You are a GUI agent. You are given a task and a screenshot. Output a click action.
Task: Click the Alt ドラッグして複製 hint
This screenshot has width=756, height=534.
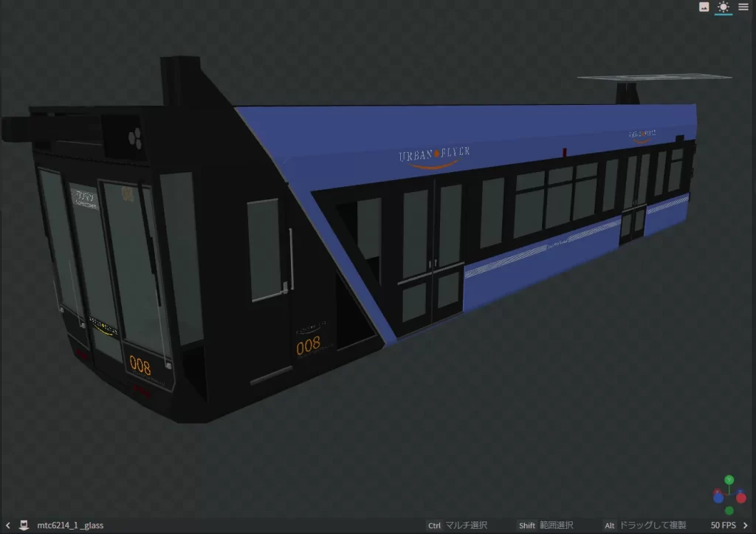click(x=645, y=525)
